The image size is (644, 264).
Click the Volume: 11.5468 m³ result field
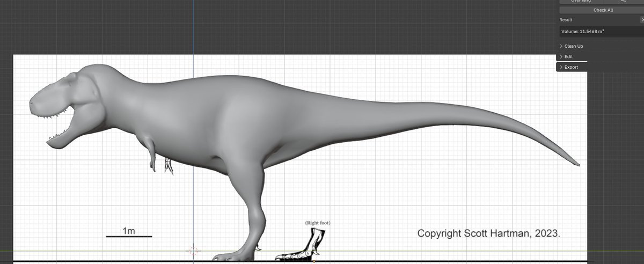tap(602, 32)
